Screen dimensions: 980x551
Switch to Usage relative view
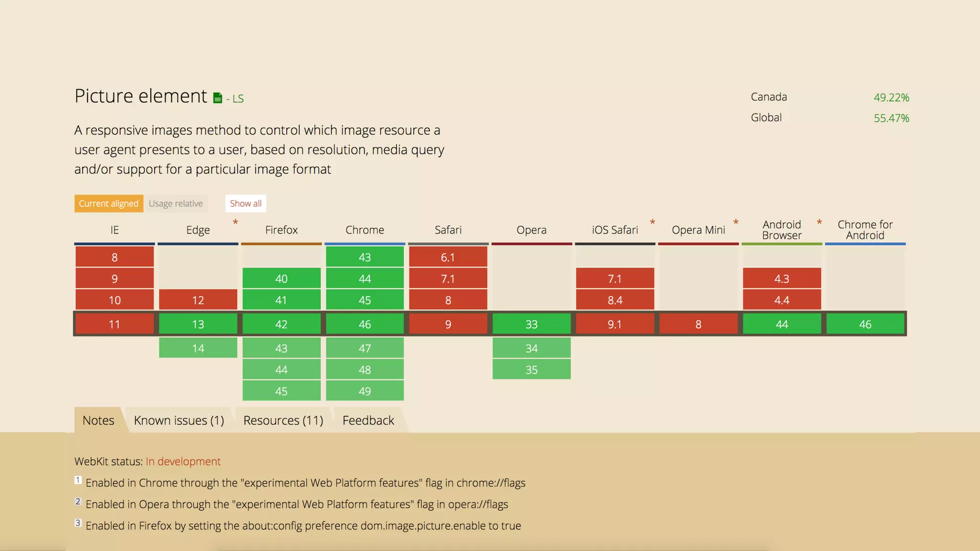click(176, 204)
